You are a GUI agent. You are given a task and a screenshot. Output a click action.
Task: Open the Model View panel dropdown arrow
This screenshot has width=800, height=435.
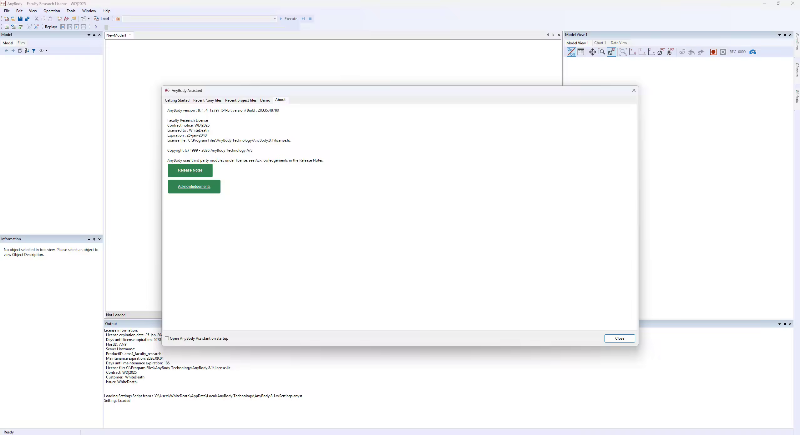pyautogui.click(x=779, y=34)
